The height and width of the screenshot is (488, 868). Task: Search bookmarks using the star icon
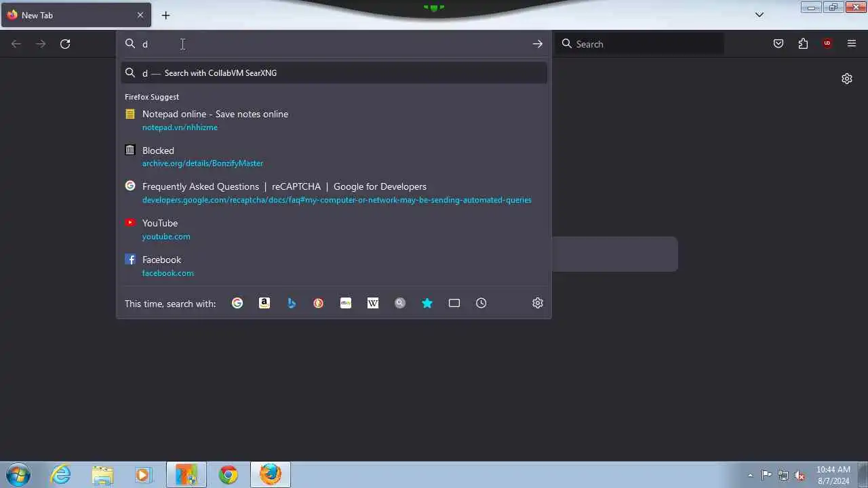427,303
